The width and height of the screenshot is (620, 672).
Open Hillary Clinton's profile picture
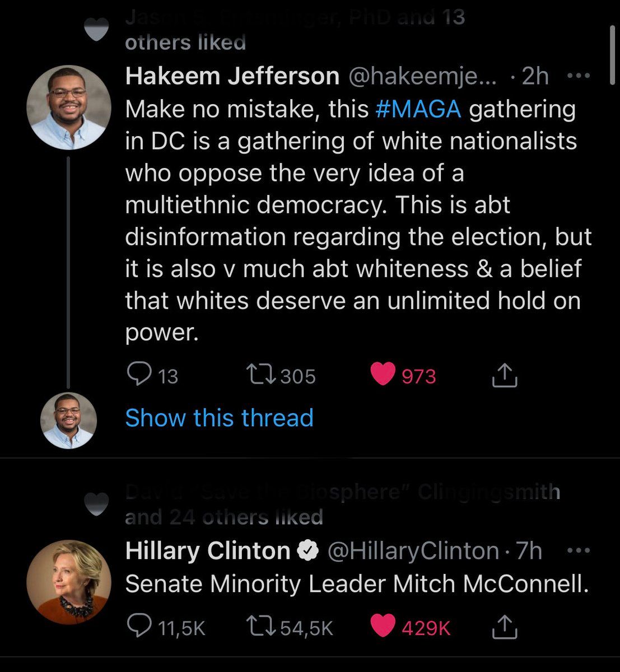[69, 582]
